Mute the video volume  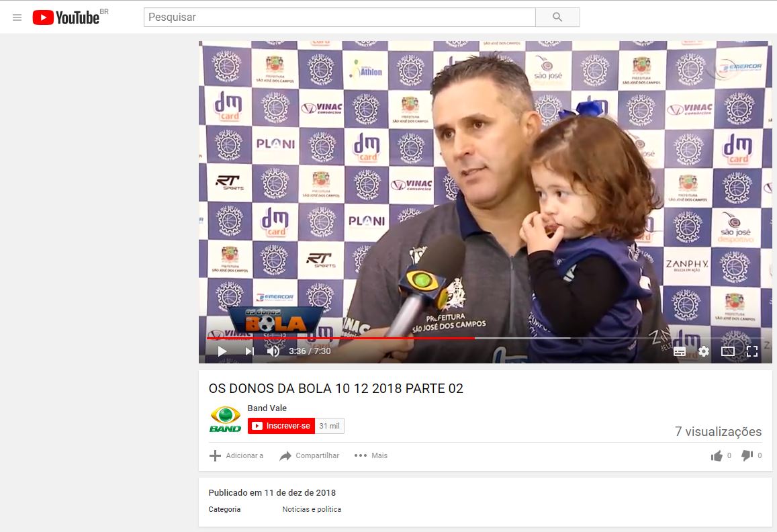[x=273, y=351]
